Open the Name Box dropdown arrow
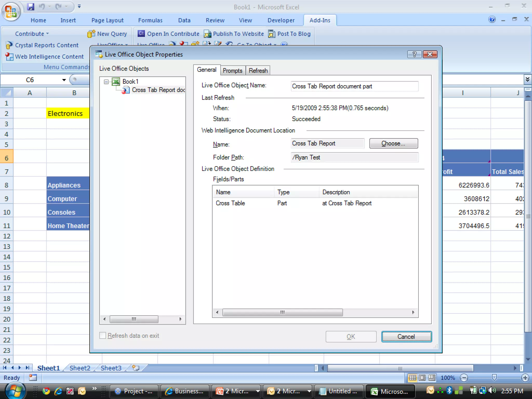Viewport: 532px width, 399px height. tap(64, 80)
